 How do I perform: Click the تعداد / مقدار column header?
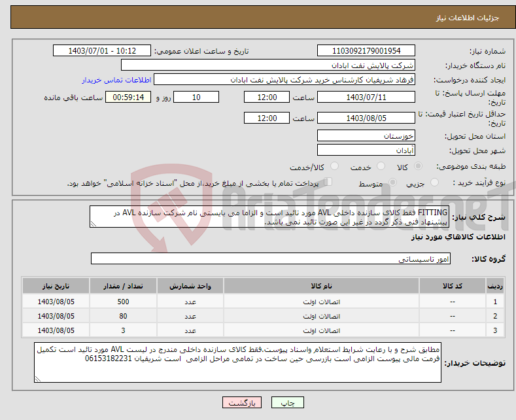[123, 286]
